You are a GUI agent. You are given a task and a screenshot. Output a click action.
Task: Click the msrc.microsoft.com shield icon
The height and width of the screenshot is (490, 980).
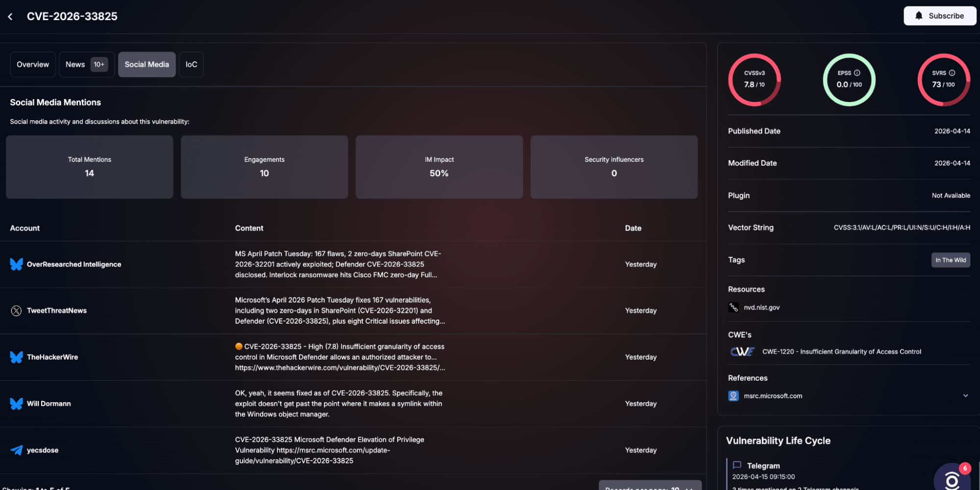click(x=733, y=396)
